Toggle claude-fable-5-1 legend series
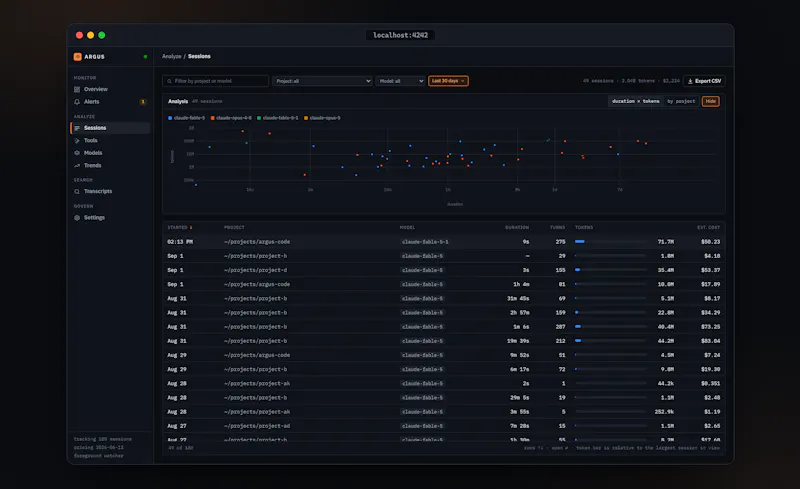 pos(278,118)
